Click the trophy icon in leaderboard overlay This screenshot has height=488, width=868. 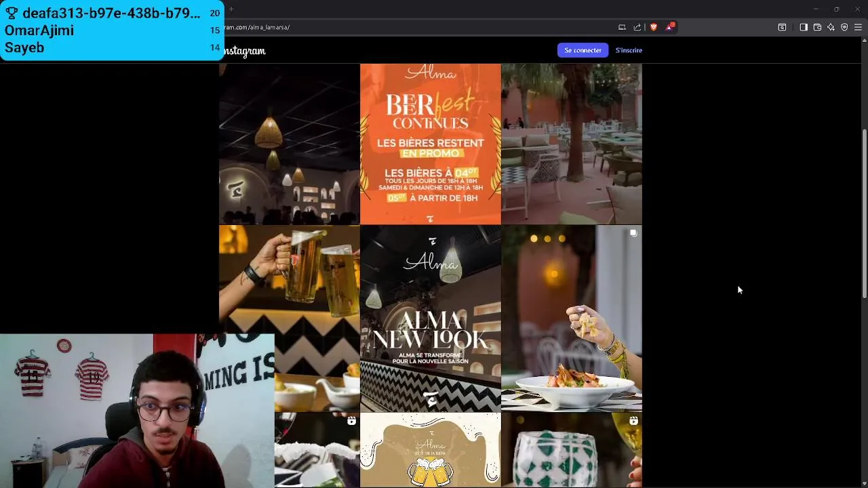tap(12, 14)
